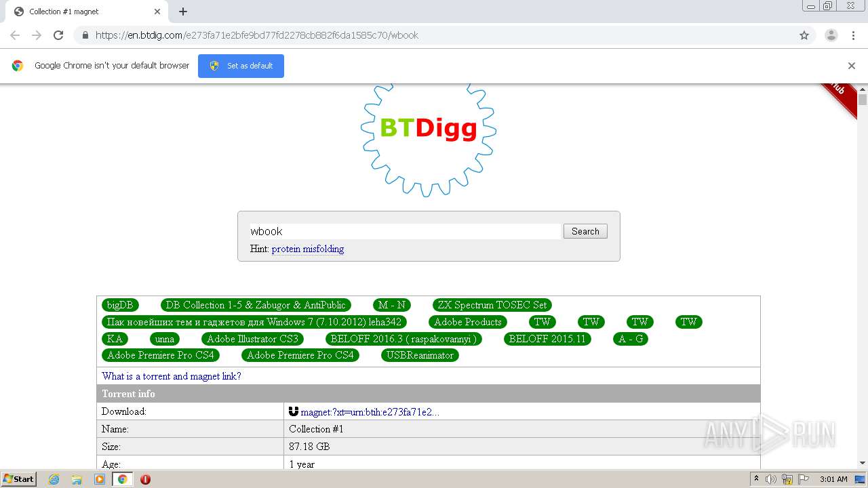Click the Set as default button
The height and width of the screenshot is (488, 868).
pos(241,66)
